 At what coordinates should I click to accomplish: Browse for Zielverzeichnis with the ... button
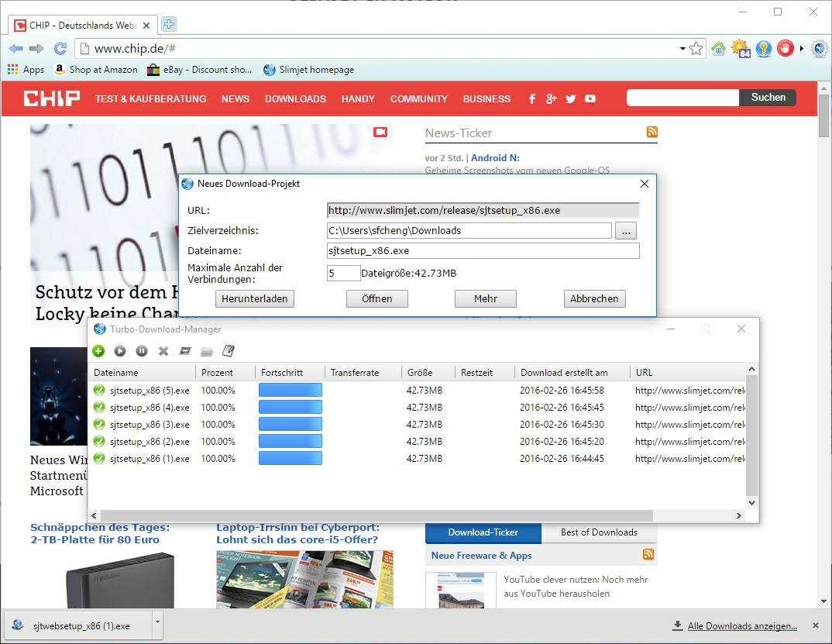point(626,231)
